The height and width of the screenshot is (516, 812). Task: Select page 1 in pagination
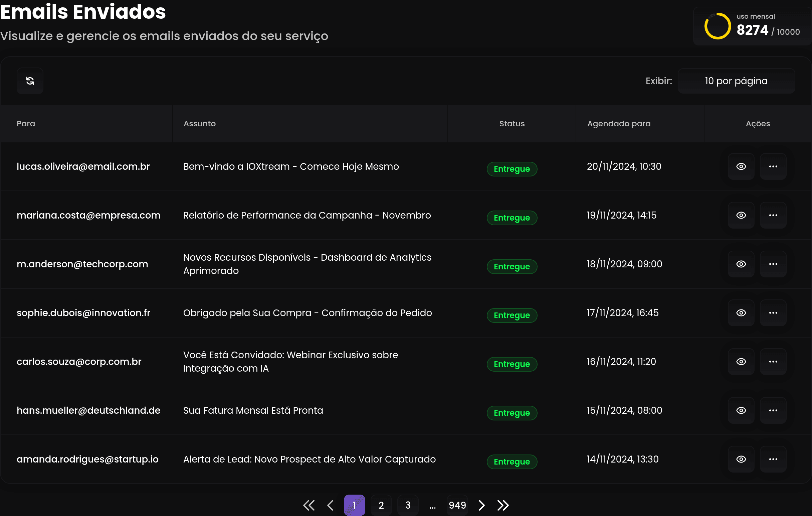[354, 505]
